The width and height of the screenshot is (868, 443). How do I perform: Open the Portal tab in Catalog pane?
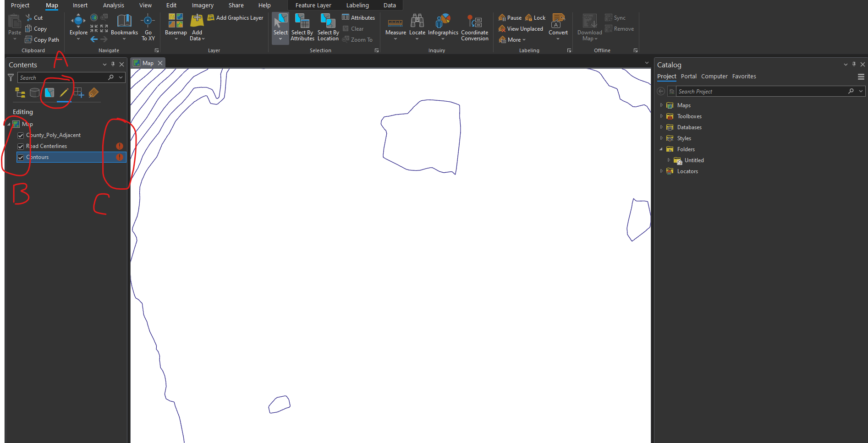pos(688,76)
